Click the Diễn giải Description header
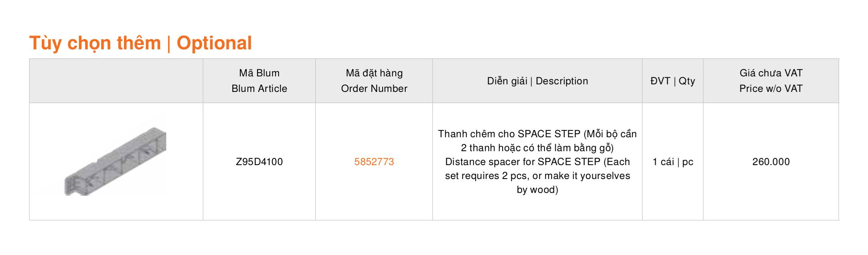Viewport: 868px width, 255px height. [x=537, y=81]
